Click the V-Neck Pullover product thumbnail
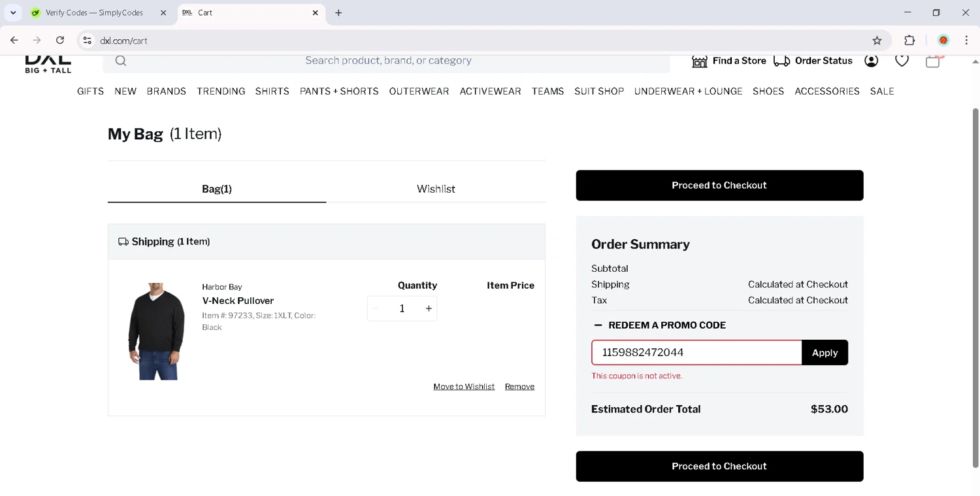Screen dimensions: 980x496 (157, 331)
